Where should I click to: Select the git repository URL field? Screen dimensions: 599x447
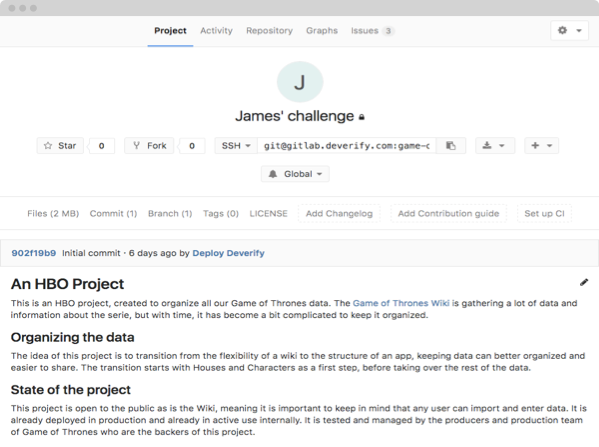pyautogui.click(x=346, y=146)
